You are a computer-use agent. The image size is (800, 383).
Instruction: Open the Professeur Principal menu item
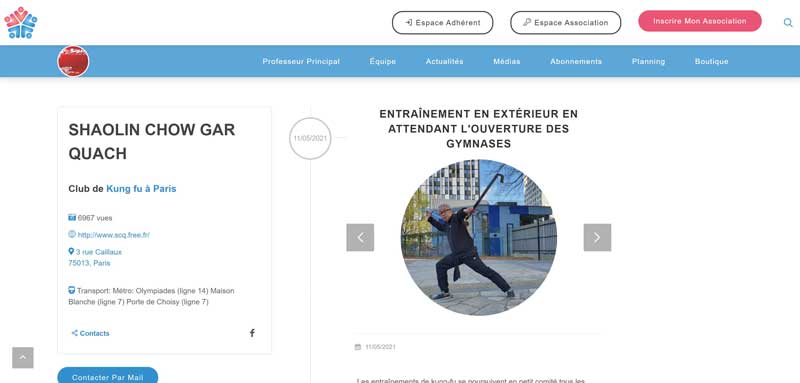coord(301,61)
